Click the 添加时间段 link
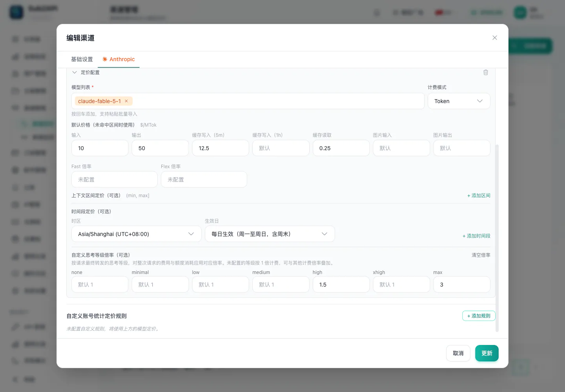 476,236
